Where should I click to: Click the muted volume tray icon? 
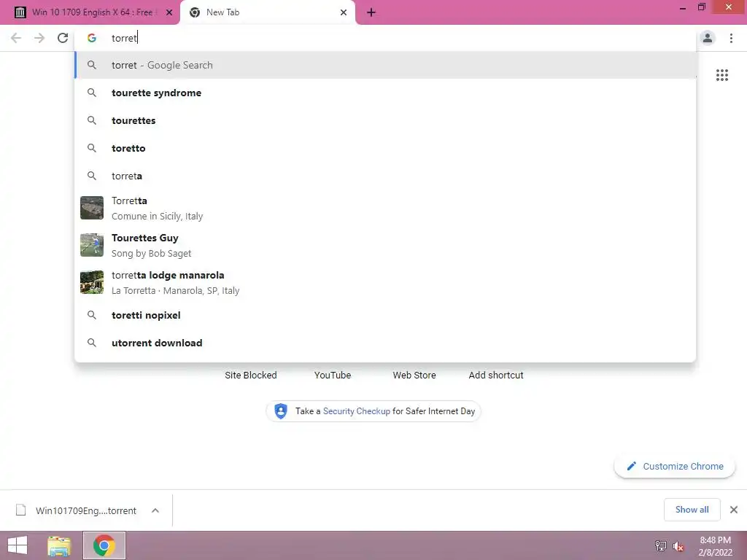[678, 546]
